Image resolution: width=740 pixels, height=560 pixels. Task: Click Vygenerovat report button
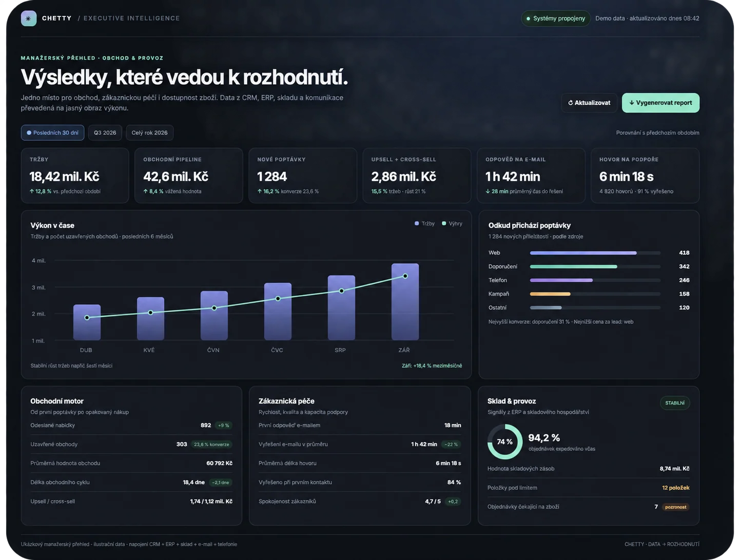[x=660, y=103]
